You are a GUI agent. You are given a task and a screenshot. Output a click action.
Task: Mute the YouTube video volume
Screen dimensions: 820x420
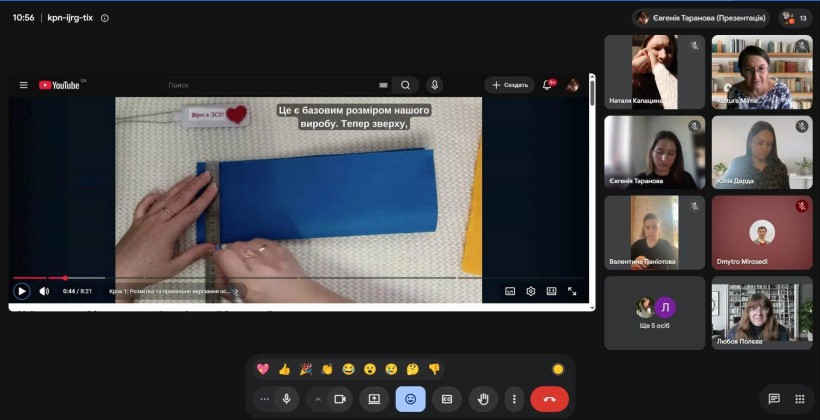[x=44, y=291]
